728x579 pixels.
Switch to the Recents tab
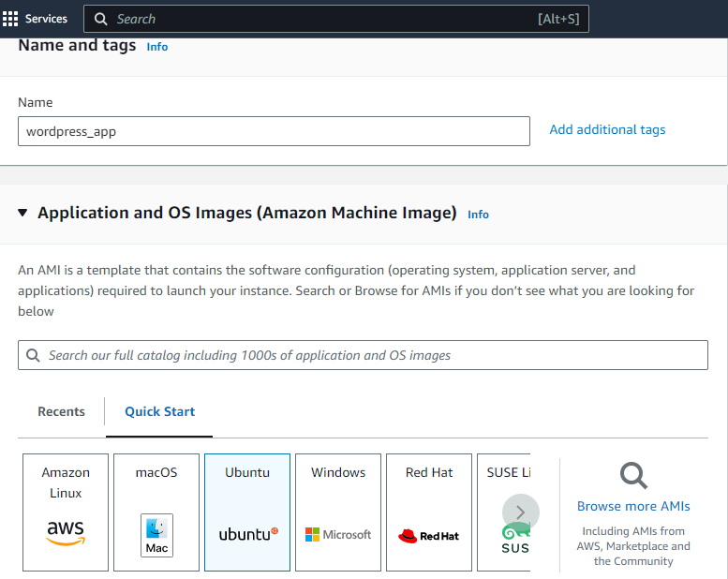(61, 411)
